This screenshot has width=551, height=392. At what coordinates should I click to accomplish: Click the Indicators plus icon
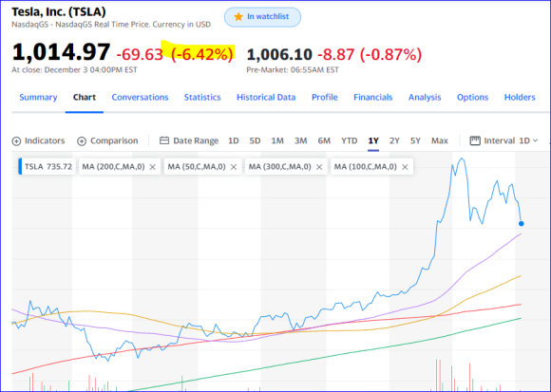[x=16, y=141]
